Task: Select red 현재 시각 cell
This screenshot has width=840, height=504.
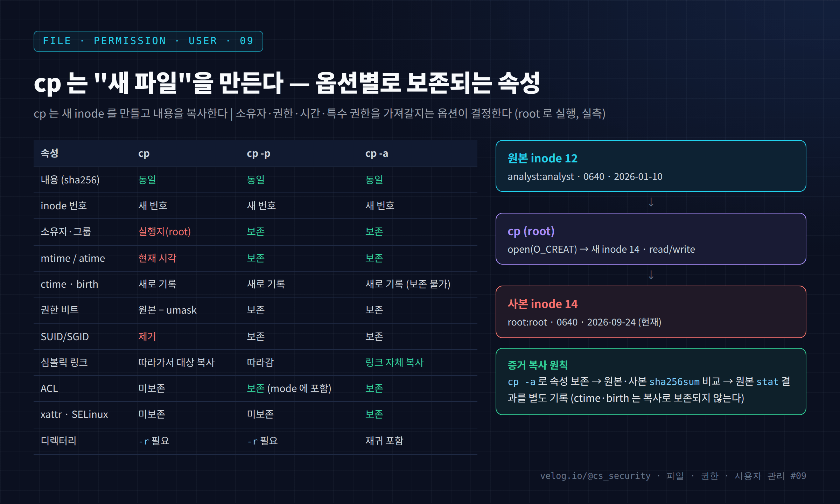Action: tap(157, 258)
